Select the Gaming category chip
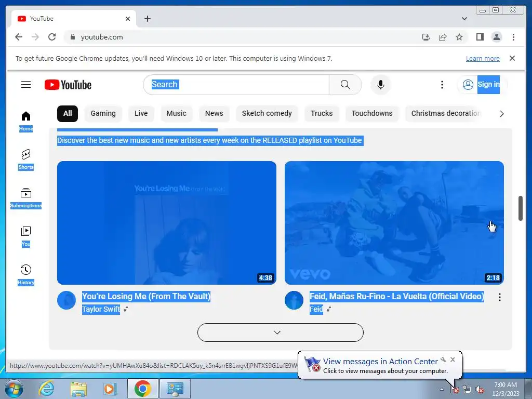Image resolution: width=532 pixels, height=399 pixels. tap(103, 113)
